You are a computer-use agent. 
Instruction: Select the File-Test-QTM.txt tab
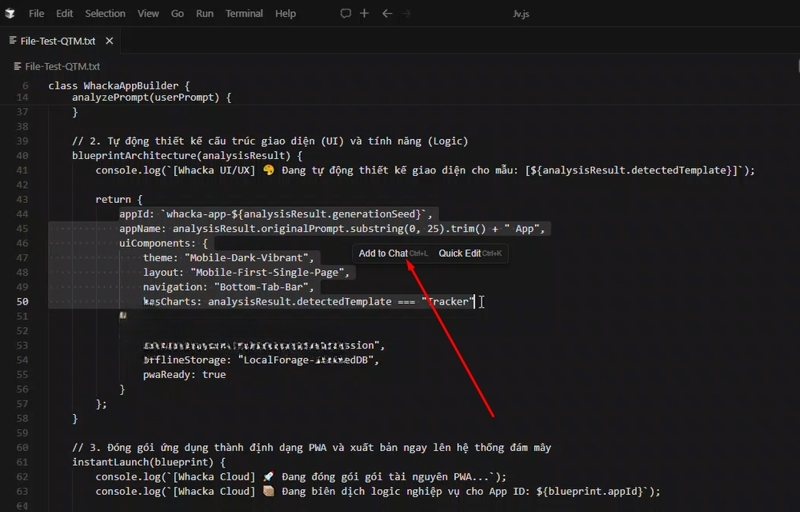[58, 41]
